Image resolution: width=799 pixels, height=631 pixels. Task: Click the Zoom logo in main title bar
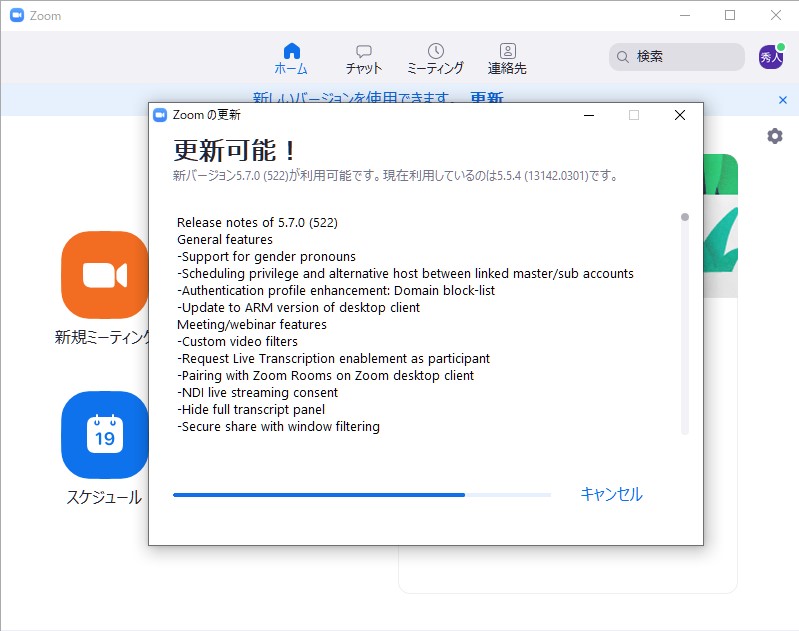pyautogui.click(x=17, y=16)
